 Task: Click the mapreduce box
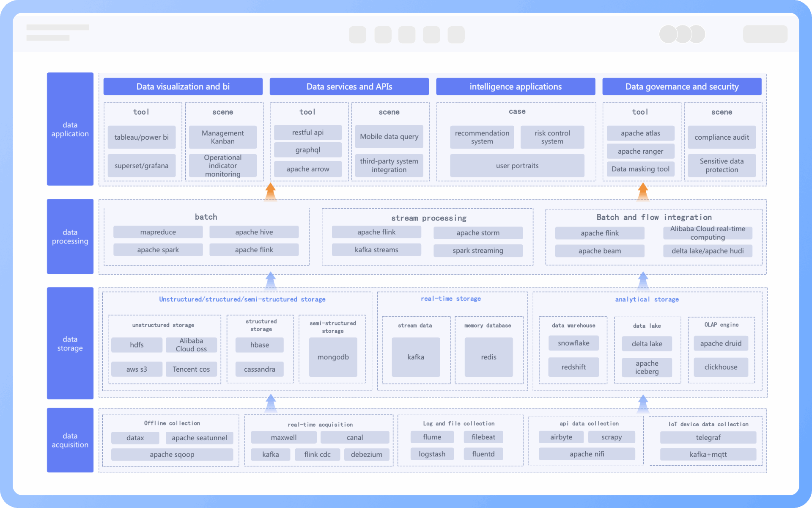(158, 232)
